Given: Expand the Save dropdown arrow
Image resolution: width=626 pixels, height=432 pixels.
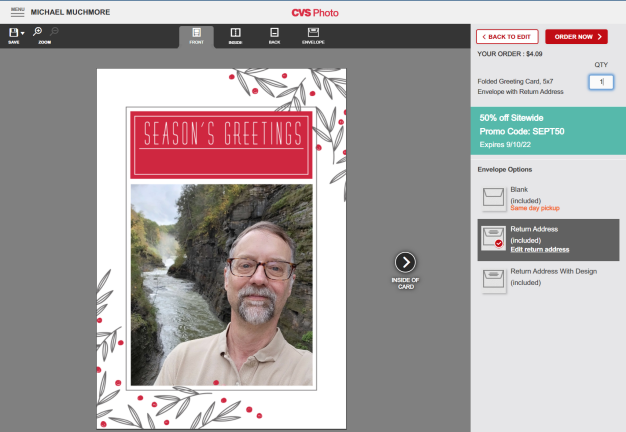Looking at the screenshot, I should [23, 33].
